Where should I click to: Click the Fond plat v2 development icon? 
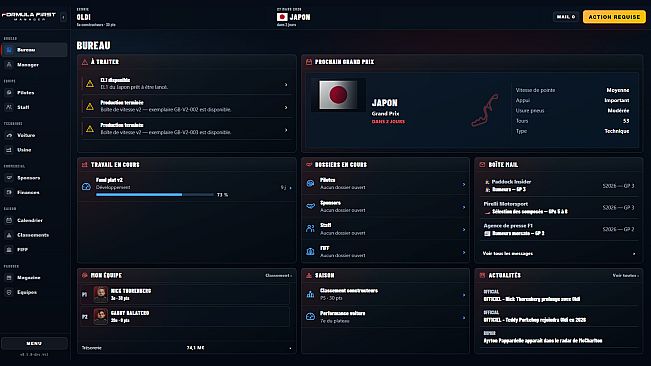86,187
